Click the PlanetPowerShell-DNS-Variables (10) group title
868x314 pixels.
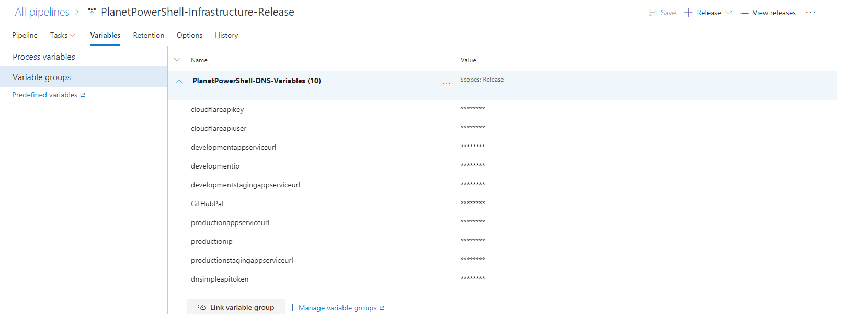[257, 81]
